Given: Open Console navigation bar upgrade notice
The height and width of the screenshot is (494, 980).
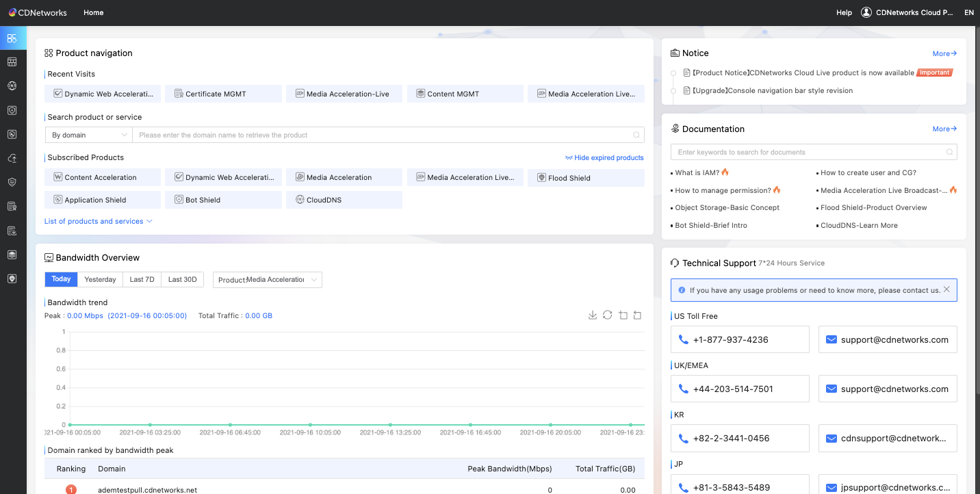Looking at the screenshot, I should coord(772,90).
